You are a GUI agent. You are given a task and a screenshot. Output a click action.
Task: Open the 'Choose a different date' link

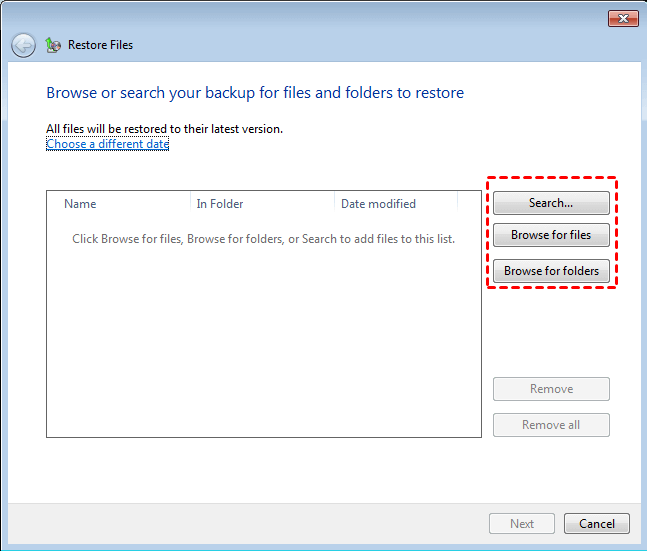107,144
